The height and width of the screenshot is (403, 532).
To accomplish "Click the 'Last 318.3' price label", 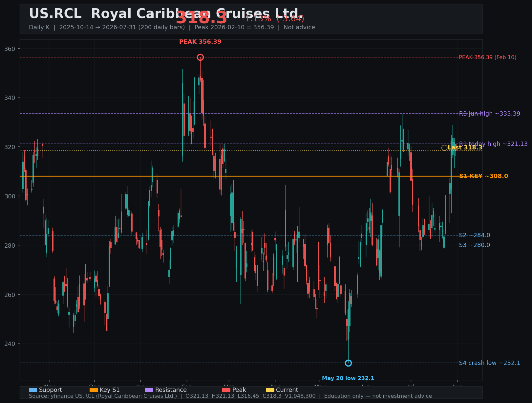I will [465, 148].
